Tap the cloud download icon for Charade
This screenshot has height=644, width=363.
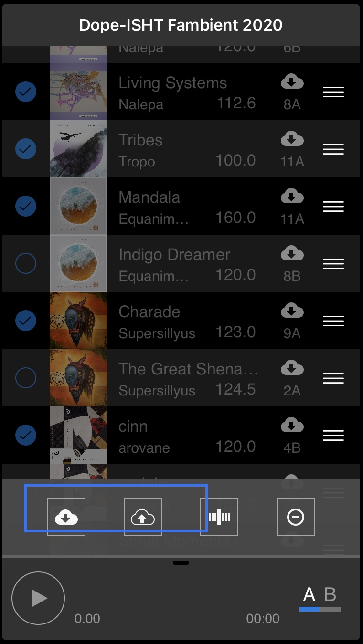(x=292, y=311)
